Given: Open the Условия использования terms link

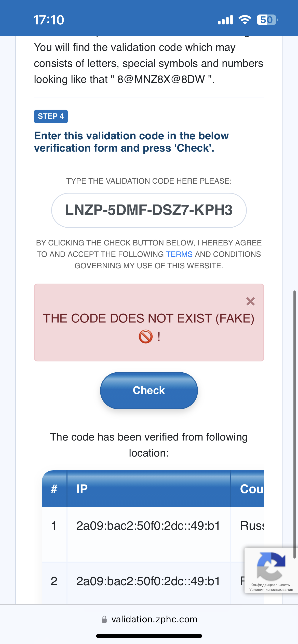Looking at the screenshot, I should (x=271, y=590).
